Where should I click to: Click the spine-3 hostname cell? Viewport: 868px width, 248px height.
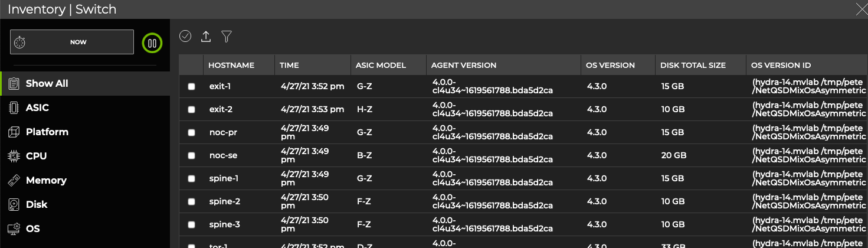point(225,224)
